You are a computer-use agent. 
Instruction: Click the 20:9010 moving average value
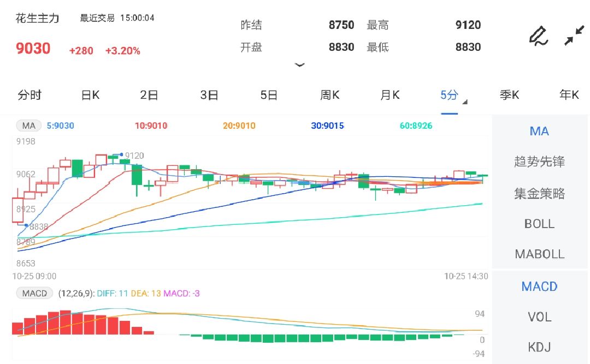point(239,126)
